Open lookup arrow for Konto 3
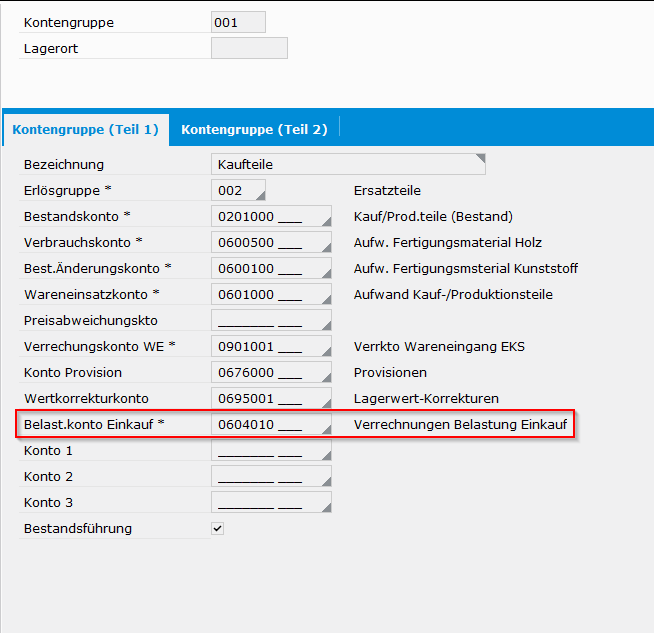This screenshot has height=633, width=654. [x=327, y=507]
